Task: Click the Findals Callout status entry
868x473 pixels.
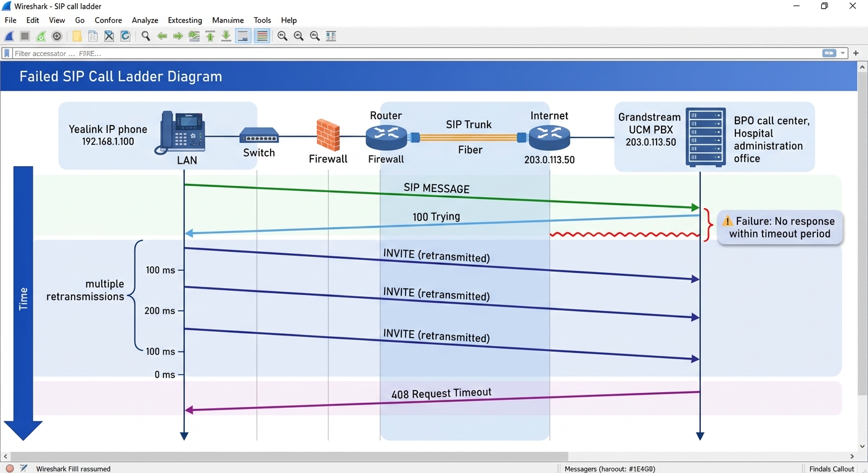Action: tap(832, 469)
